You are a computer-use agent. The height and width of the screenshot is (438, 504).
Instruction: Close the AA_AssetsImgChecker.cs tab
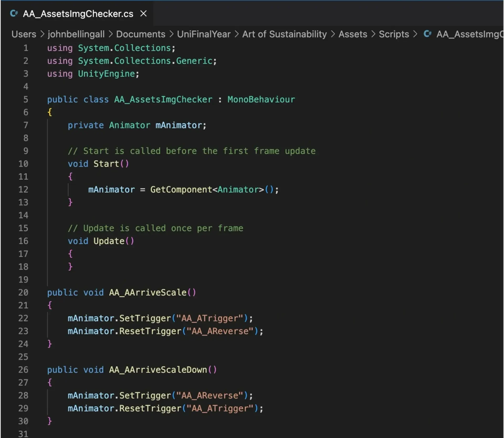[143, 13]
